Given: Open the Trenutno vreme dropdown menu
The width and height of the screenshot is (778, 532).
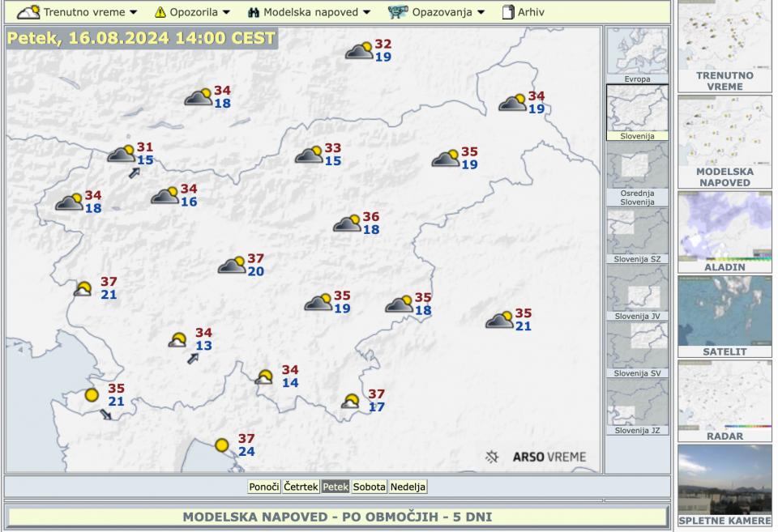Looking at the screenshot, I should [x=134, y=12].
